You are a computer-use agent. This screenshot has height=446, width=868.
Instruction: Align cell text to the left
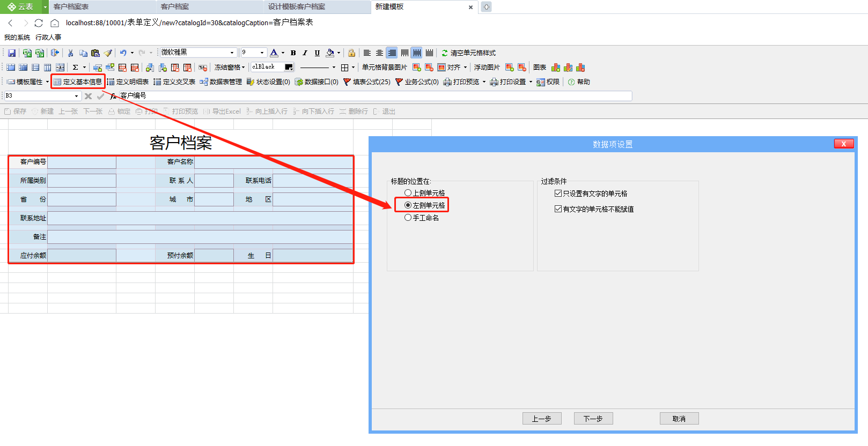[x=367, y=53]
